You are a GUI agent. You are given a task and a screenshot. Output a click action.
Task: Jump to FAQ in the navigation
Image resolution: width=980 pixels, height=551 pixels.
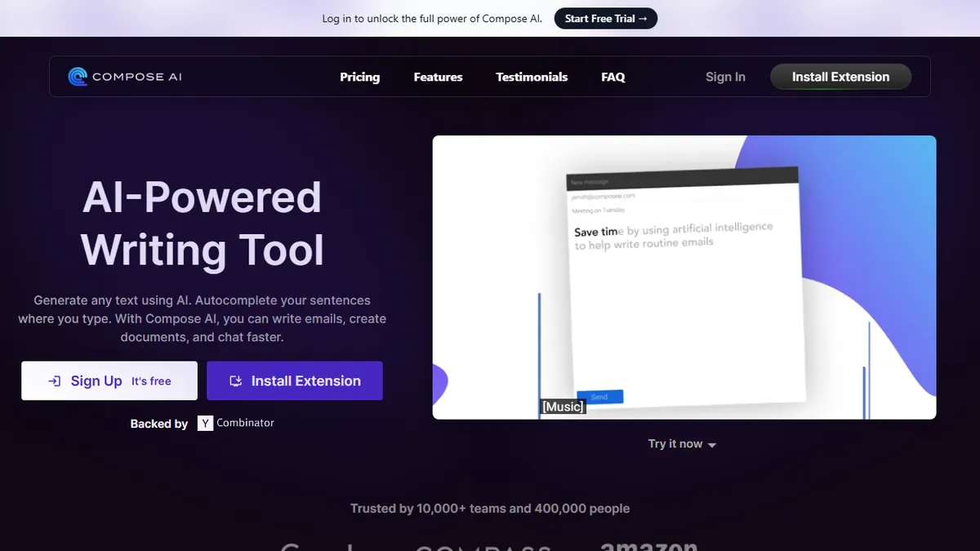[x=613, y=77]
